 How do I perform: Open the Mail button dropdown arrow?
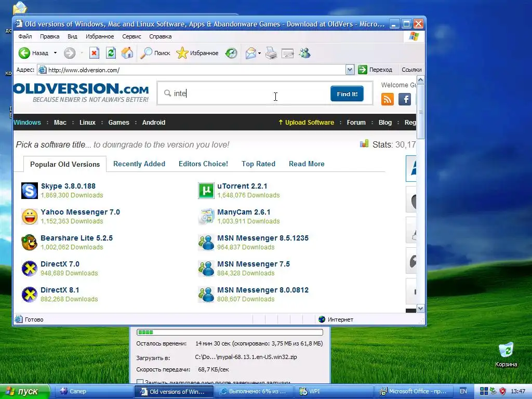pyautogui.click(x=260, y=54)
